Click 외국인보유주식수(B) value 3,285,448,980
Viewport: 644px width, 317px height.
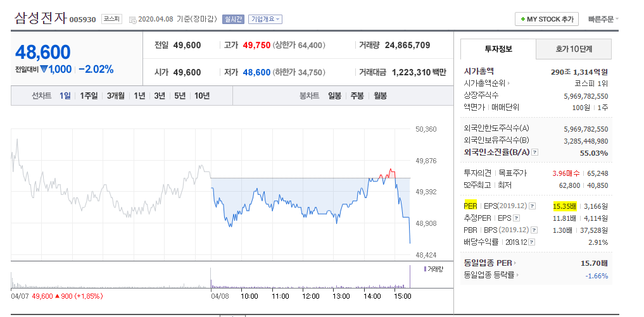(586, 141)
